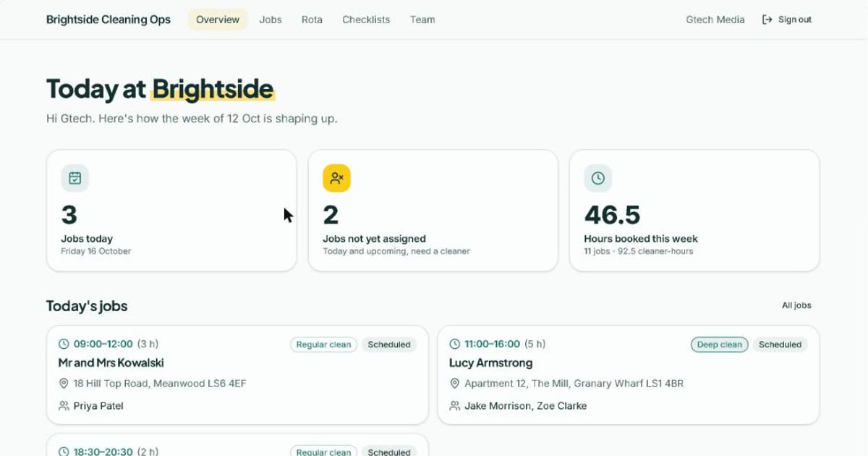Click Scheduled badge on 18:30–20:30 job
Image resolution: width=868 pixels, height=456 pixels.
pos(389,452)
